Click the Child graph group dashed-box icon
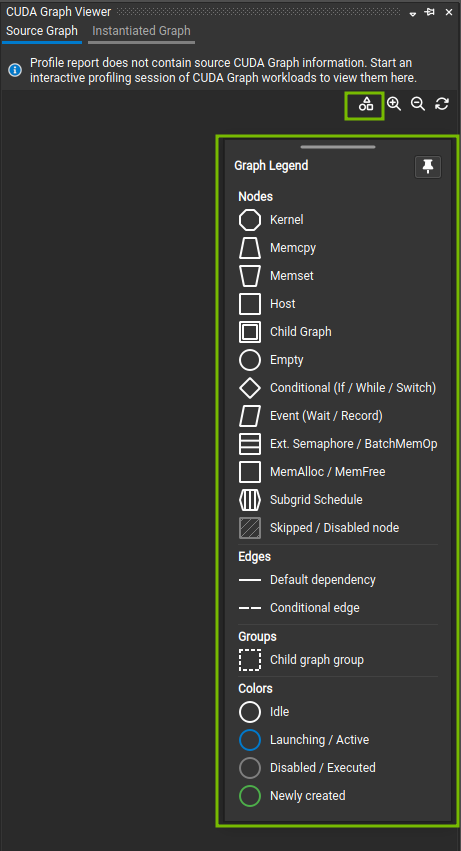 pos(250,661)
